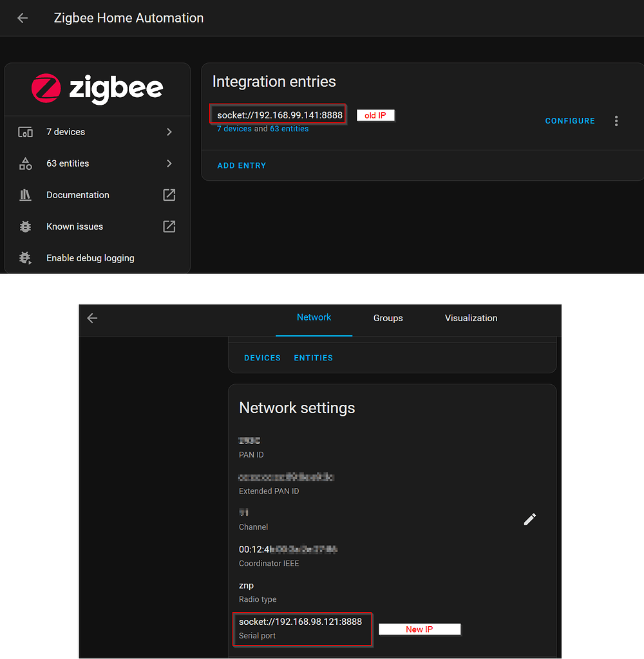This screenshot has height=659, width=644.
Task: Click the highlighted socket IP entry field
Action: tap(278, 113)
